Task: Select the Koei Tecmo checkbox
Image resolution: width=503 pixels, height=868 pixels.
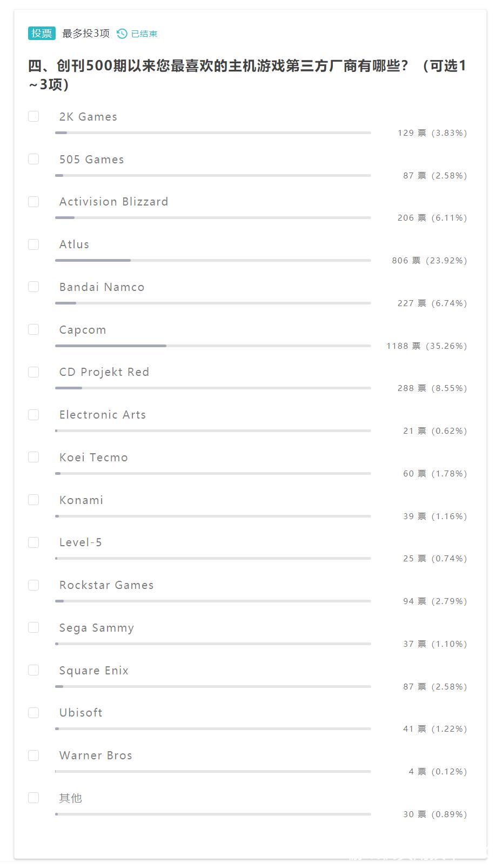Action: point(33,457)
